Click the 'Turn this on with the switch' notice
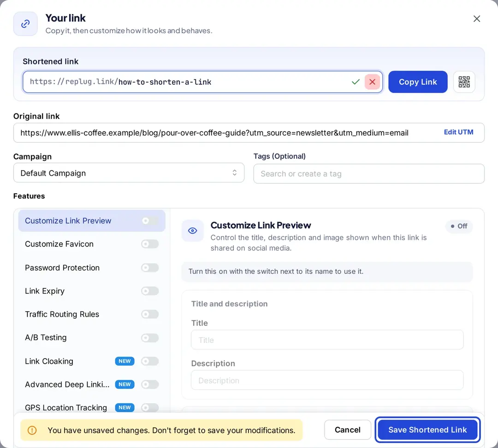This screenshot has height=448, width=498. point(327,271)
